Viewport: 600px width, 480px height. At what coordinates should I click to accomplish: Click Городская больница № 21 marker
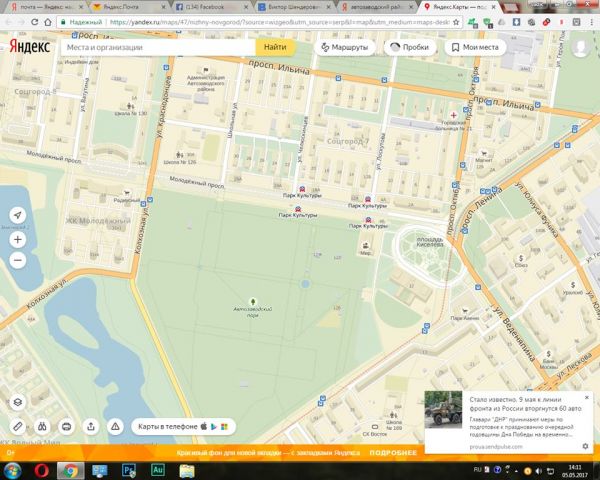coord(453,115)
